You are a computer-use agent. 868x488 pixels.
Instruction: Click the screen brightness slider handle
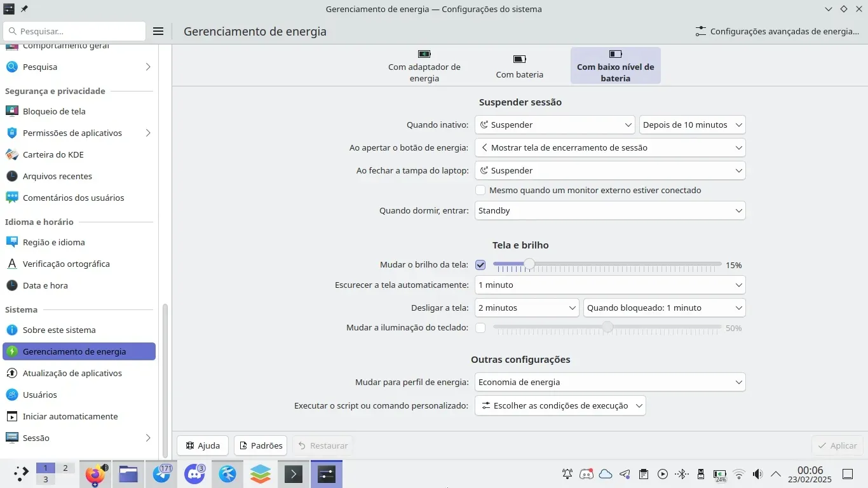529,264
